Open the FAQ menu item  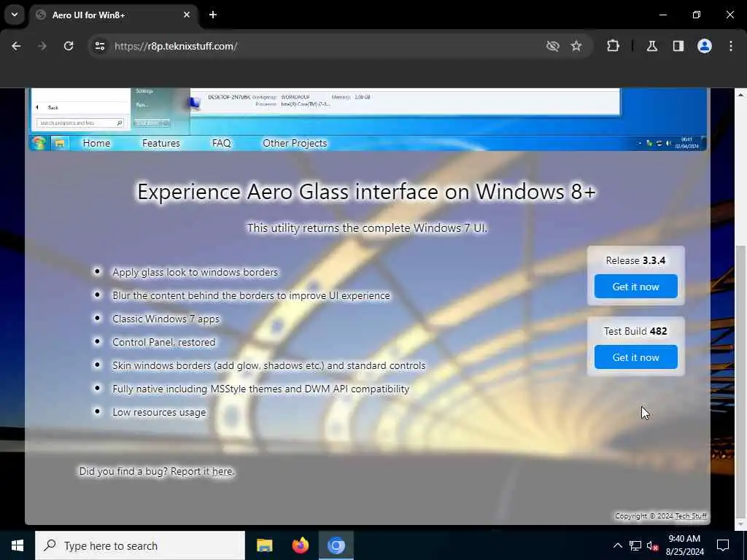click(x=222, y=144)
